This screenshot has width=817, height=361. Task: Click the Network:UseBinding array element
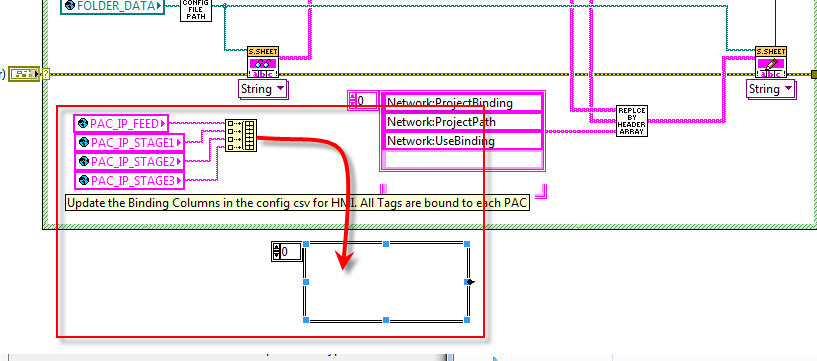click(x=463, y=141)
